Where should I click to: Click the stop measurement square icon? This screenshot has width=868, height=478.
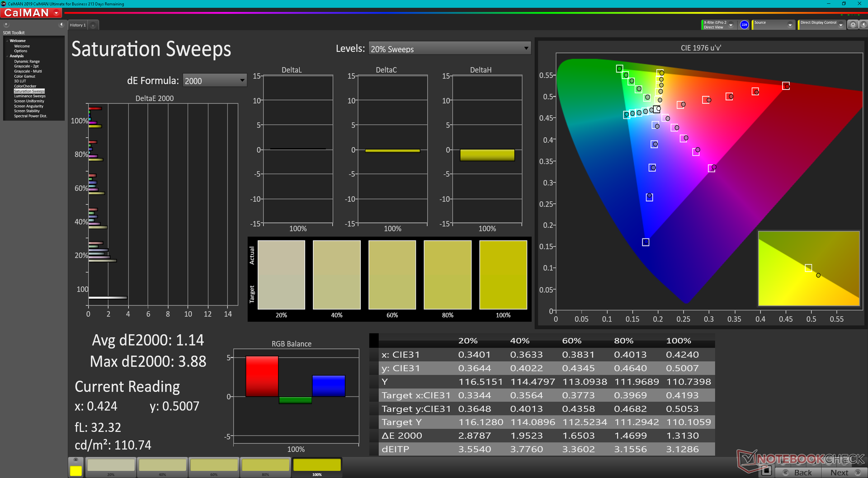coord(766,471)
